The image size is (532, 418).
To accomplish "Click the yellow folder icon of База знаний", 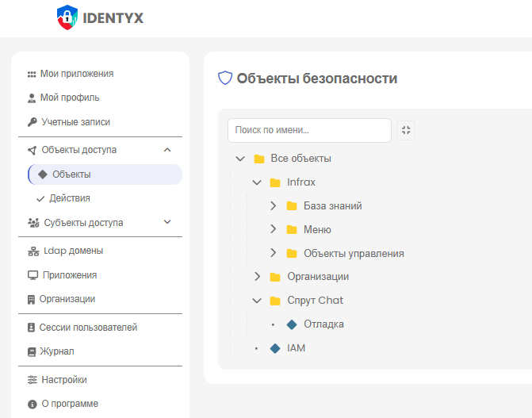I will tap(292, 206).
